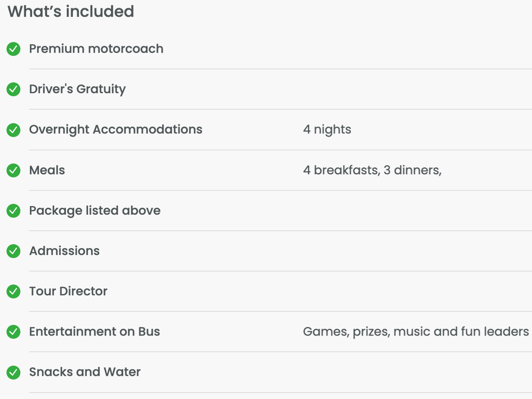Select the Admissions label
The image size is (532, 399).
[64, 251]
